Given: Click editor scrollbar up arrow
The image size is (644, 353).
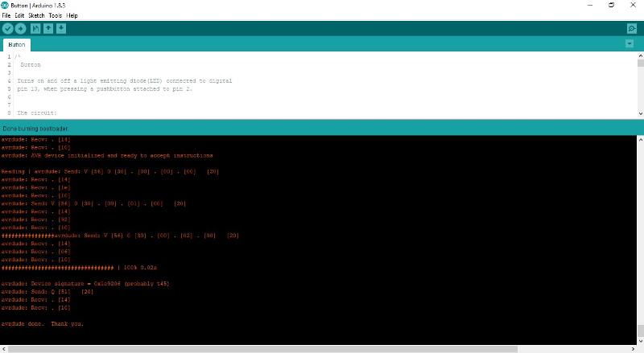Looking at the screenshot, I should click(640, 55).
